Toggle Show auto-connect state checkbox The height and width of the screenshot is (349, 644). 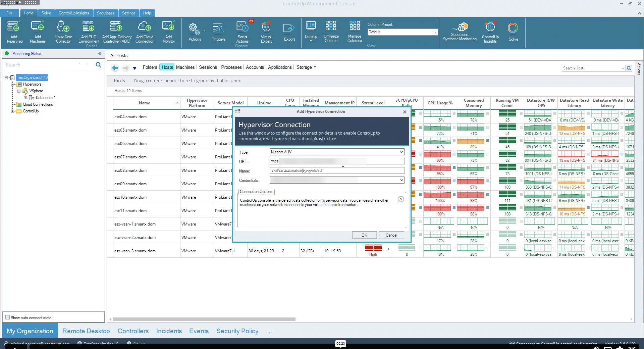pos(7,317)
